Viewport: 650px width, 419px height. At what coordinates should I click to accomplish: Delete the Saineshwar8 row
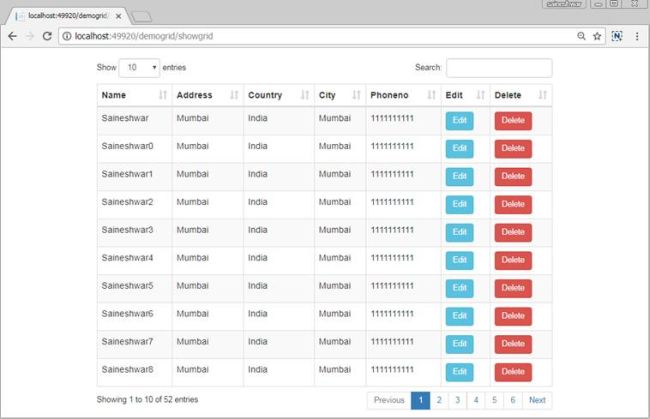tap(513, 372)
